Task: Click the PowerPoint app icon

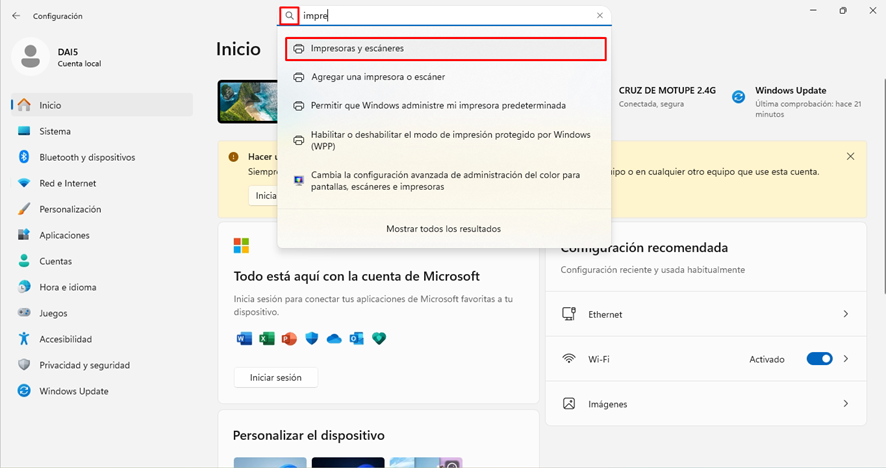Action: [289, 339]
